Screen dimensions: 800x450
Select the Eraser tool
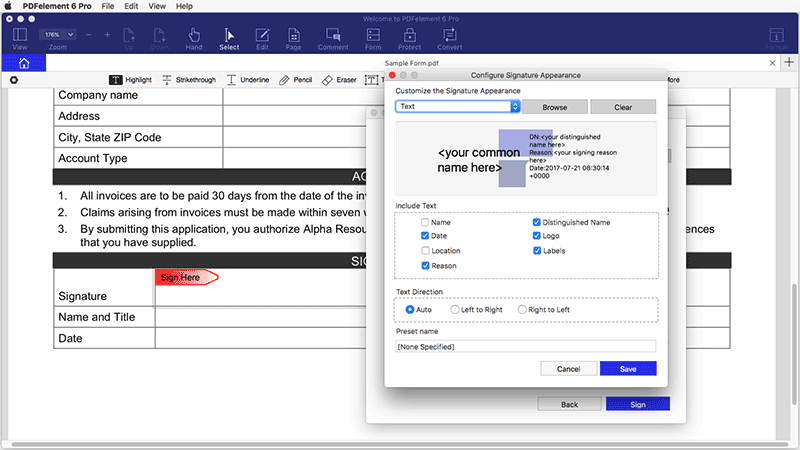click(339, 80)
